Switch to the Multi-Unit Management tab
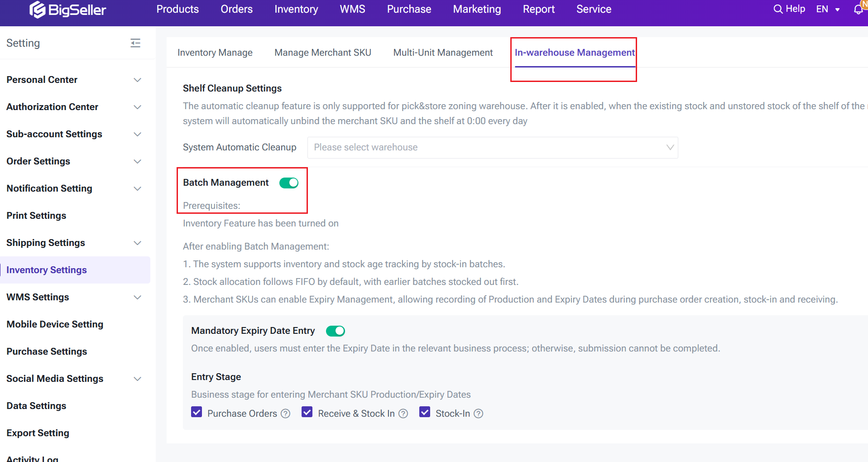 click(x=443, y=53)
